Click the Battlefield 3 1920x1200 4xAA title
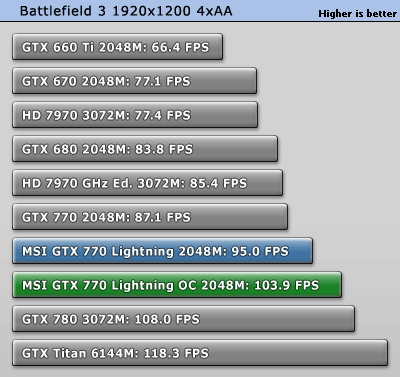The width and height of the screenshot is (400, 377). pyautogui.click(x=126, y=11)
